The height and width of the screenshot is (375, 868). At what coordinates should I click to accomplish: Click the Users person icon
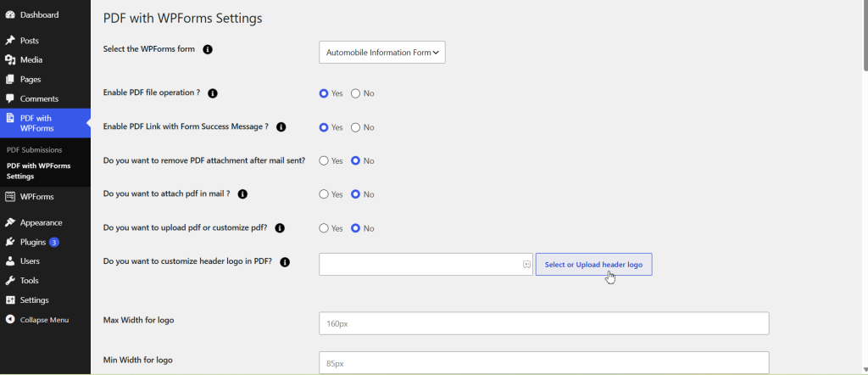pos(10,261)
